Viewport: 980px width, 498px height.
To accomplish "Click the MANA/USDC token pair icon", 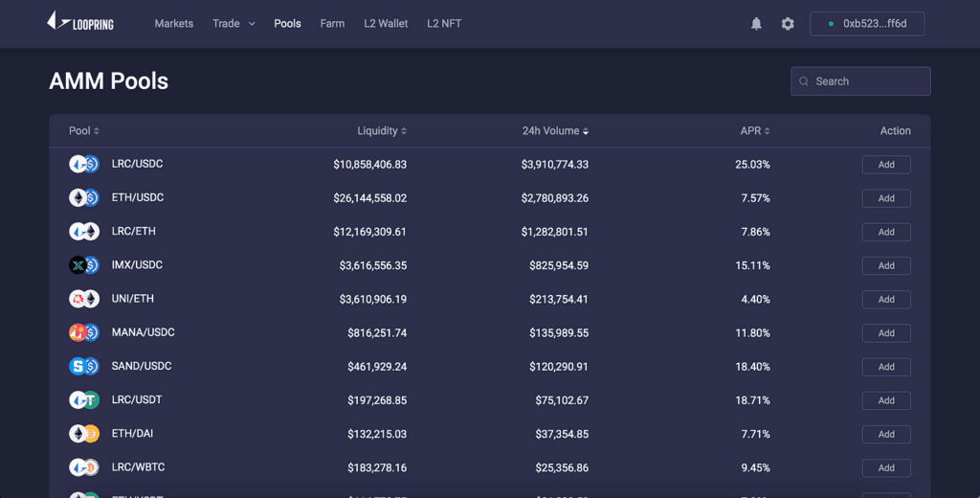I will click(x=84, y=332).
